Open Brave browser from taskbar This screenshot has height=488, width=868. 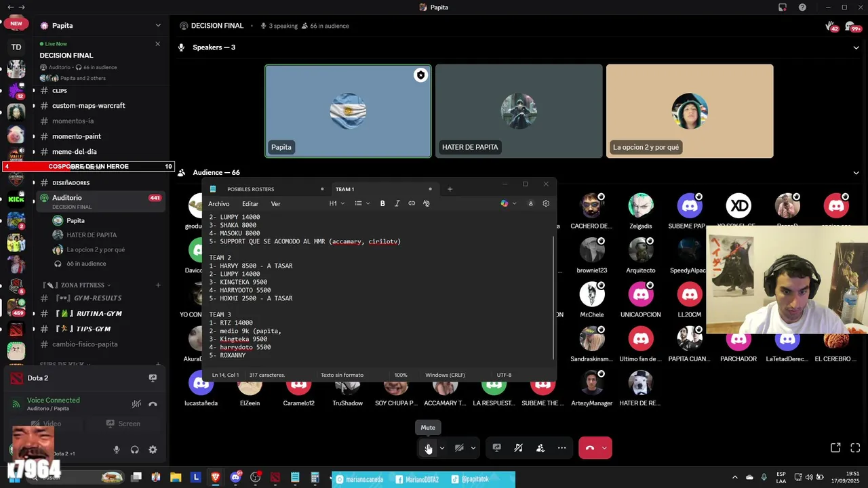pyautogui.click(x=216, y=478)
